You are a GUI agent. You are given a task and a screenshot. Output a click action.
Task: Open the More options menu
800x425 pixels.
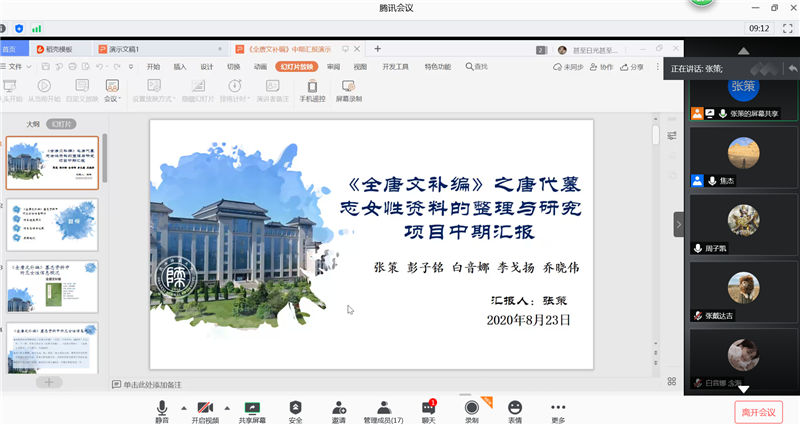[558, 409]
